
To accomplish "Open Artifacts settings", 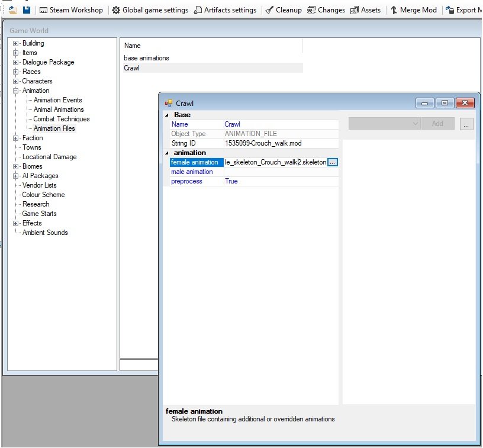I will [x=225, y=10].
